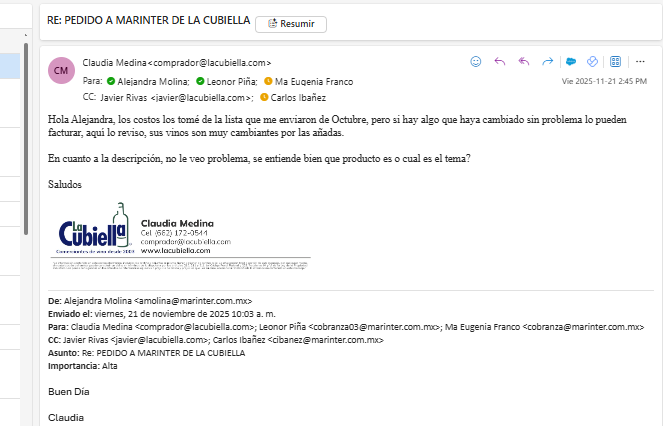This screenshot has width=663, height=426.
Task: Click the email subject header text
Action: [x=147, y=21]
